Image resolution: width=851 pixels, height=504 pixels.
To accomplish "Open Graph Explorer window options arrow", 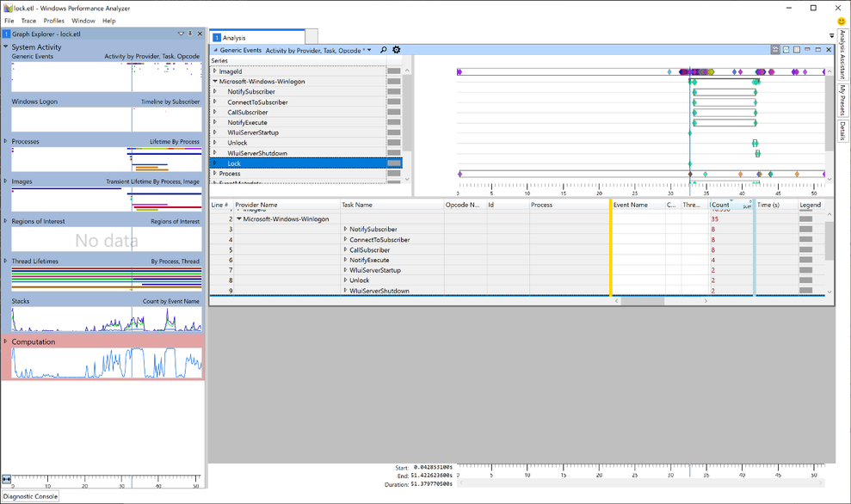I will (181, 34).
